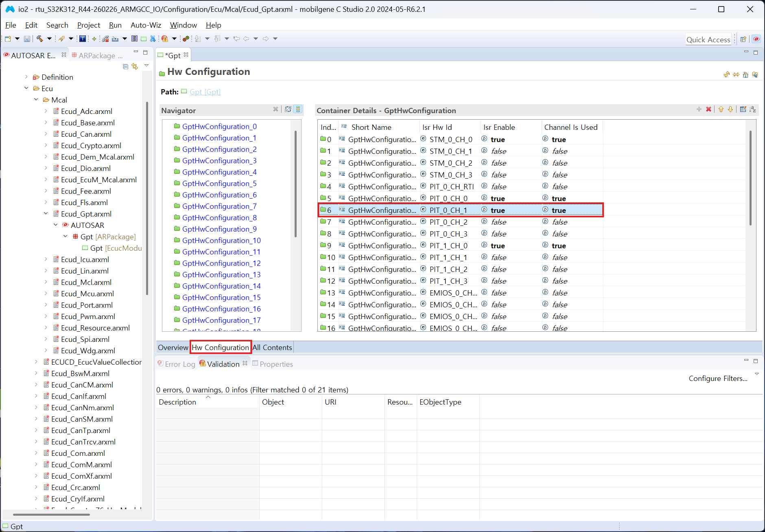Screen dimensions: 765x532
Task: Toggle Link with Editor in AUTOSAR Explorer
Action: pyautogui.click(x=135, y=66)
